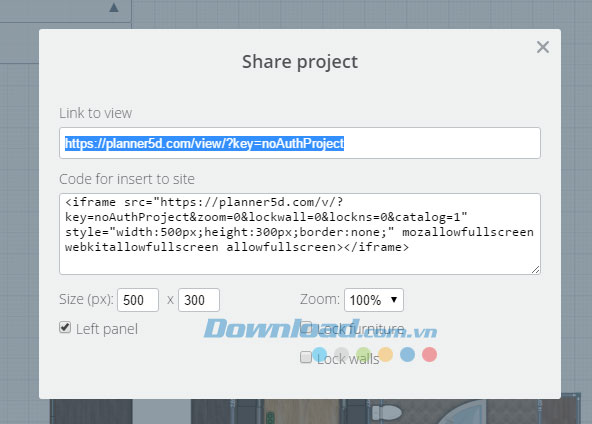
Task: Click the toilet icon in the floor plan
Action: click(387, 412)
